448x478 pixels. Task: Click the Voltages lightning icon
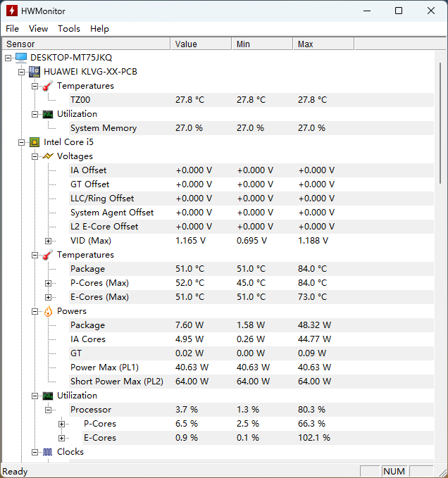coord(48,156)
